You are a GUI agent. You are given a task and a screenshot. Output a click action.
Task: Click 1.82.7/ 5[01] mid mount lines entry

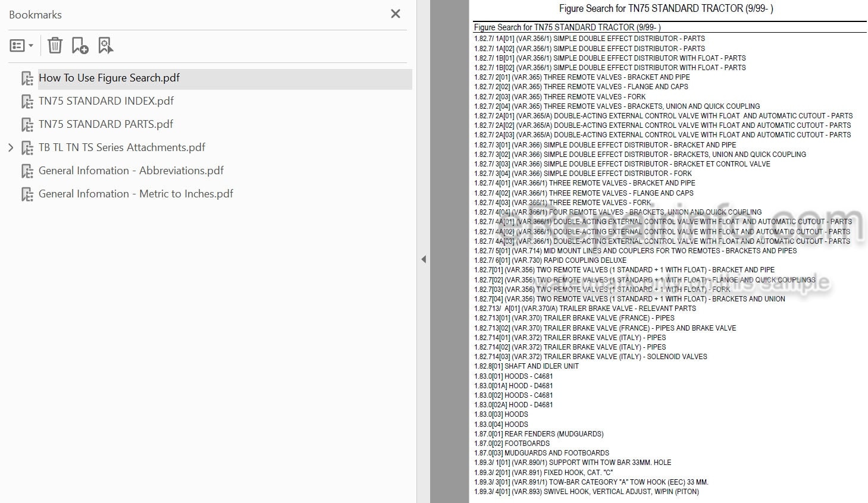(635, 251)
